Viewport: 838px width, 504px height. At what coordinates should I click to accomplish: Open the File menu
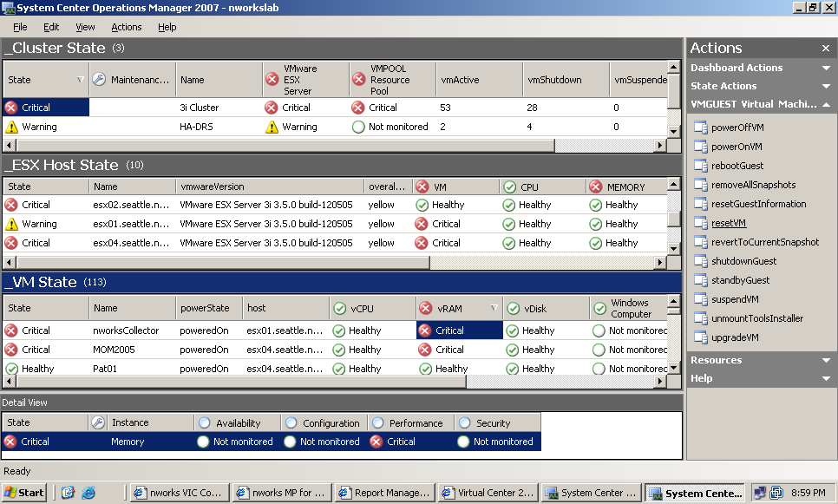20,27
